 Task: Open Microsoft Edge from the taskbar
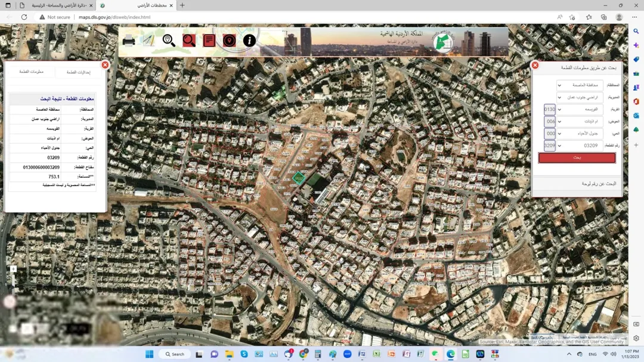(451, 354)
